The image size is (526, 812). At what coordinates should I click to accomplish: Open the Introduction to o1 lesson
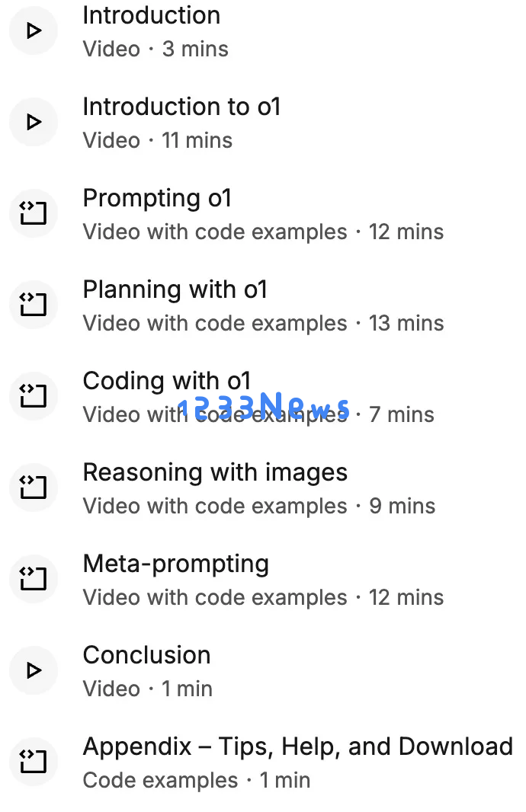(182, 107)
